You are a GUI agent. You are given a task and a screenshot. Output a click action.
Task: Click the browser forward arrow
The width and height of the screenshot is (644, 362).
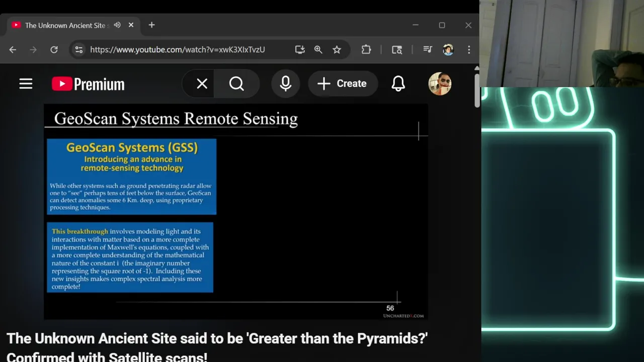[x=33, y=50]
